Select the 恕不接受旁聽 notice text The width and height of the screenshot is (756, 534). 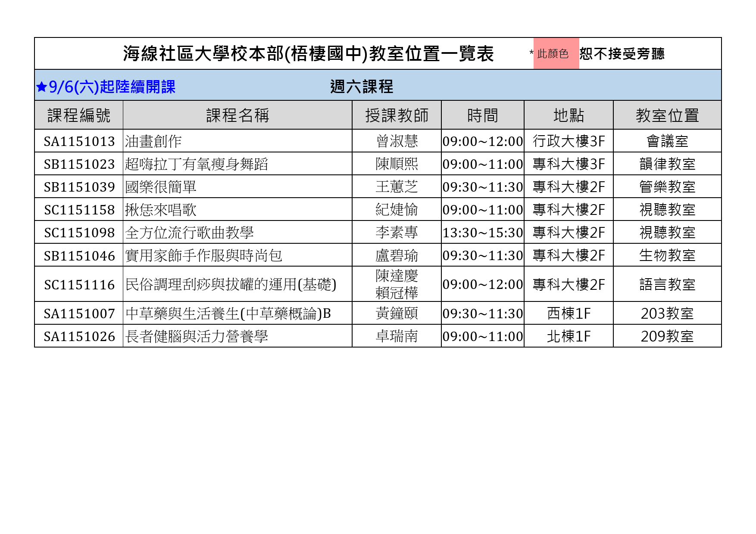(x=622, y=54)
